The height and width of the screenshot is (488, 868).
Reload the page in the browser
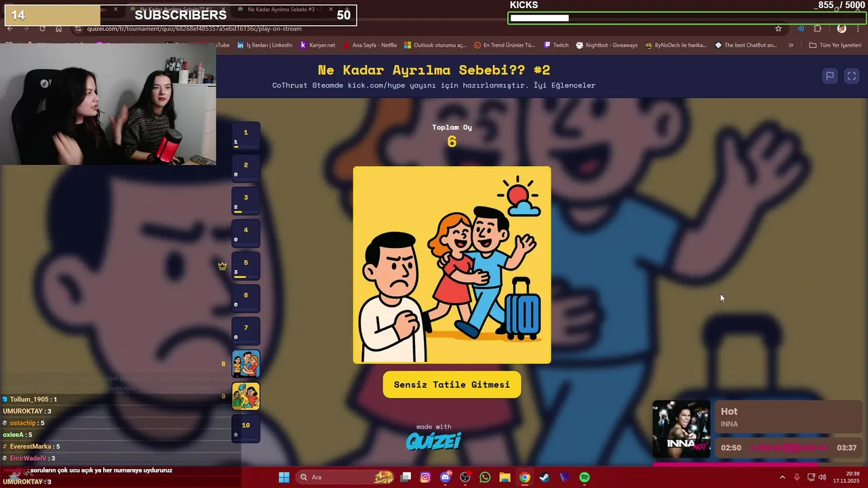click(x=42, y=28)
